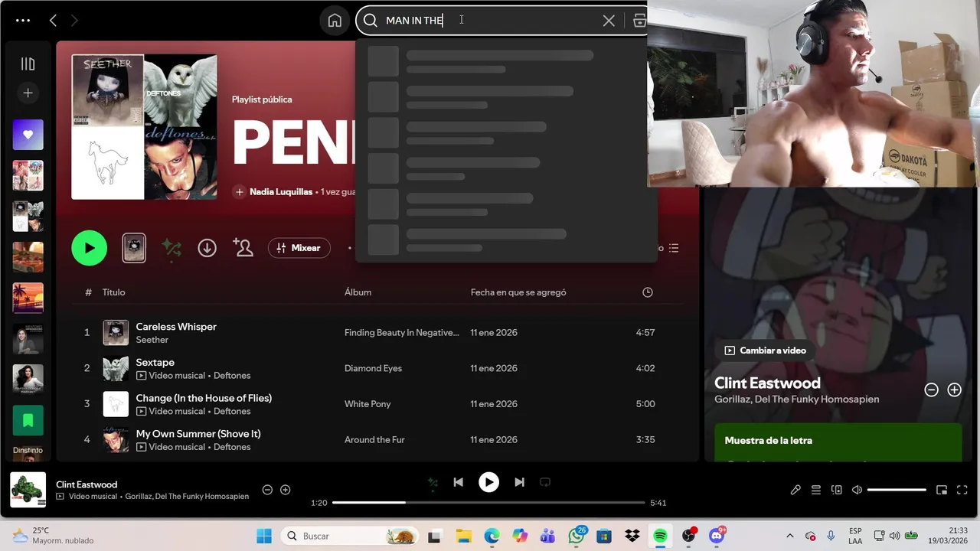Click the magnifier icon in the search bar
The image size is (980, 551).
coord(371,21)
